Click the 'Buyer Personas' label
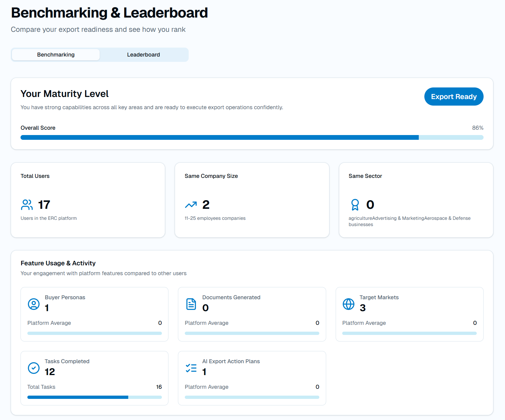 65,297
